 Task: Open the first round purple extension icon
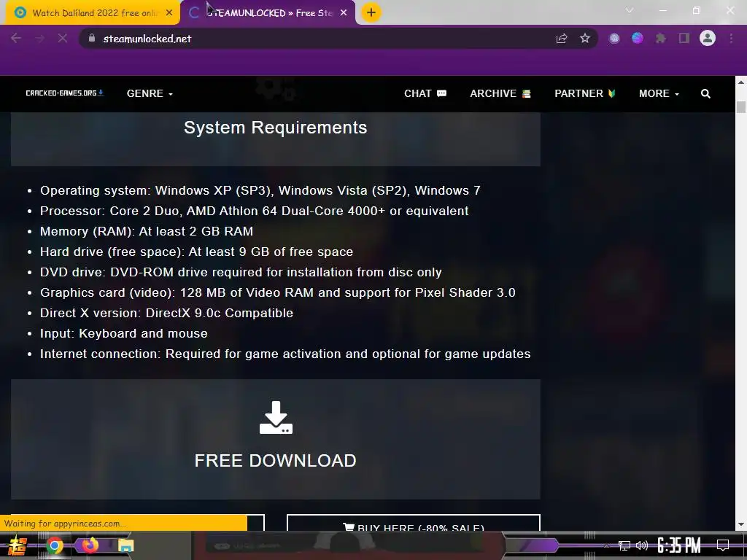tap(614, 39)
